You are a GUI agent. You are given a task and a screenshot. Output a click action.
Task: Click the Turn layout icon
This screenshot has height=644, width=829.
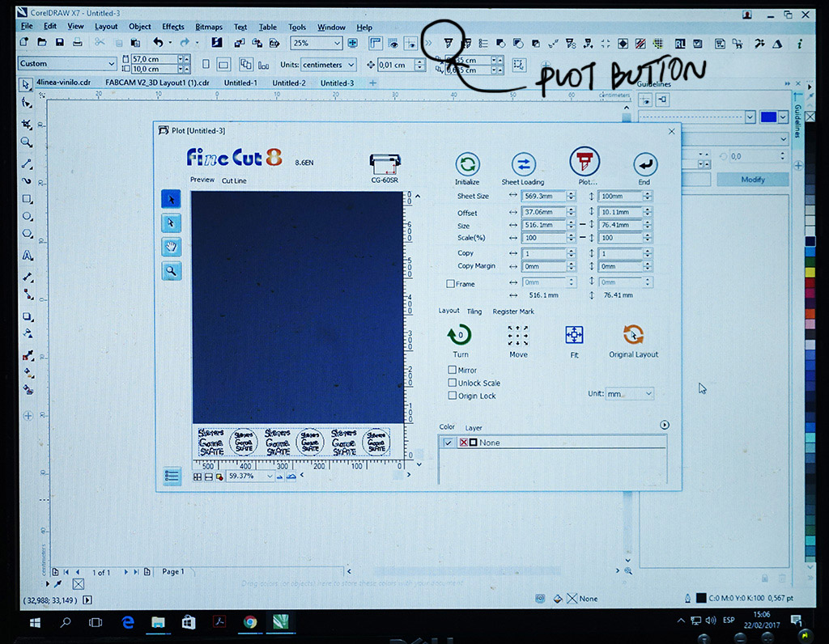point(460,335)
